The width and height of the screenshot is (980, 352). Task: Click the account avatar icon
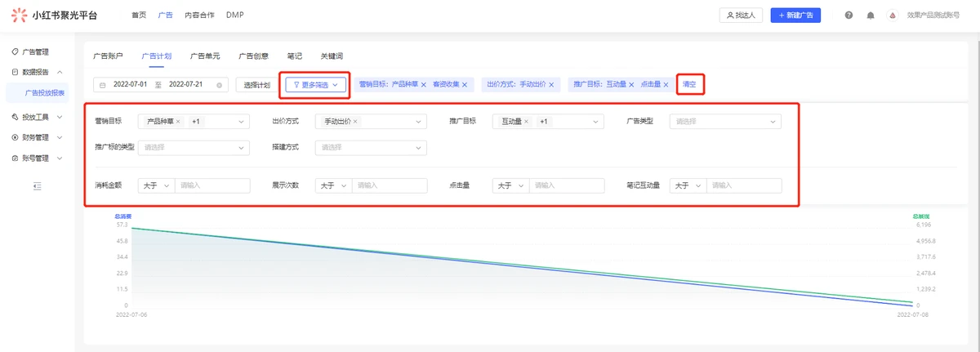(893, 16)
